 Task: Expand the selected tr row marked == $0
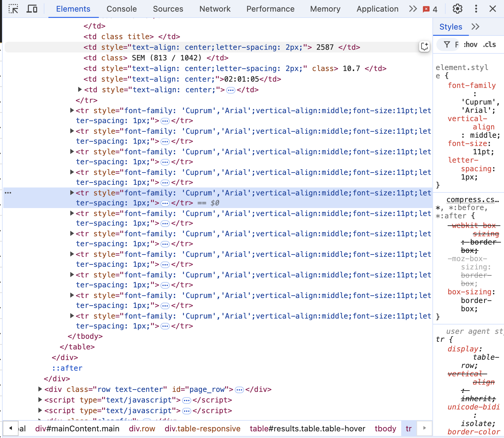coord(72,193)
